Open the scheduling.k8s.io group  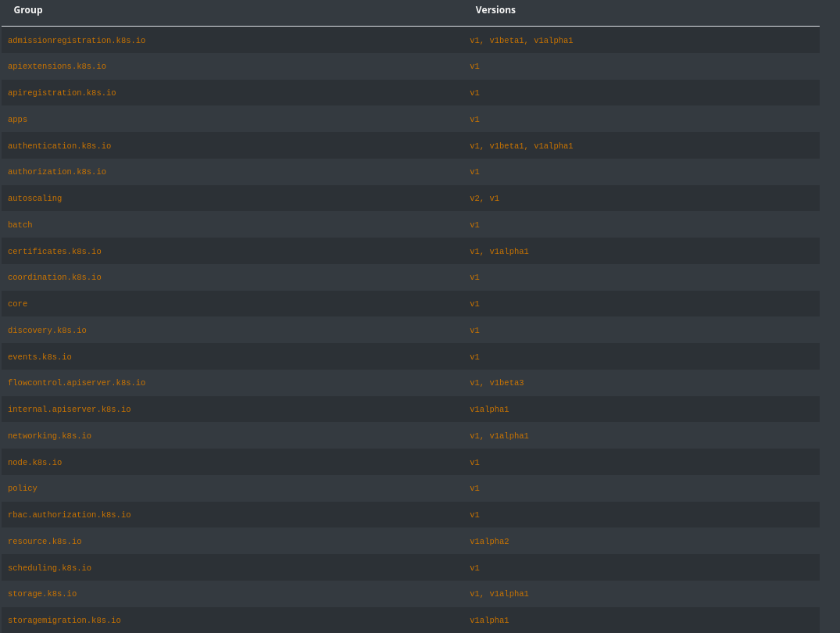point(49,568)
